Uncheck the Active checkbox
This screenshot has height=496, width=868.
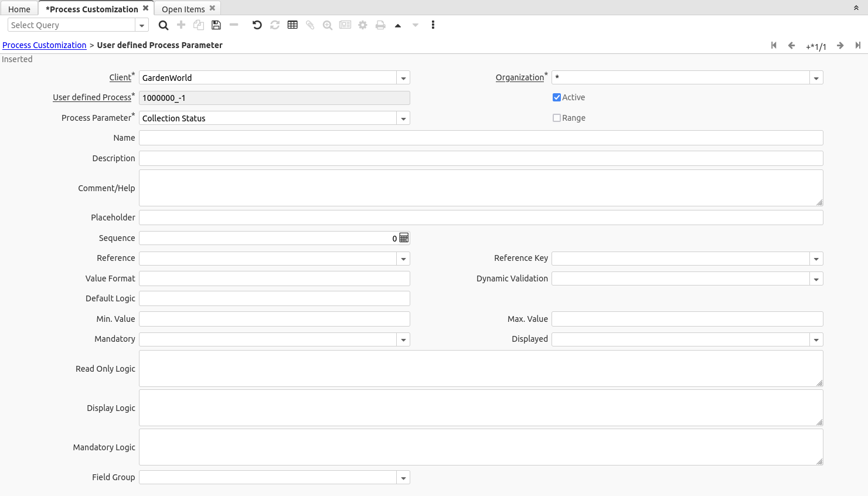click(x=557, y=97)
